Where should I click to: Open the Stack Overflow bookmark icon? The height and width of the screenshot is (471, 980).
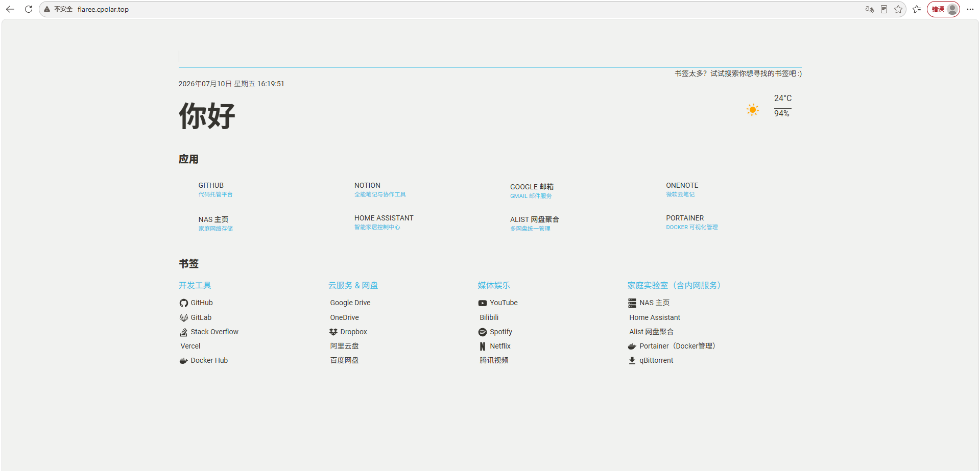click(x=184, y=332)
